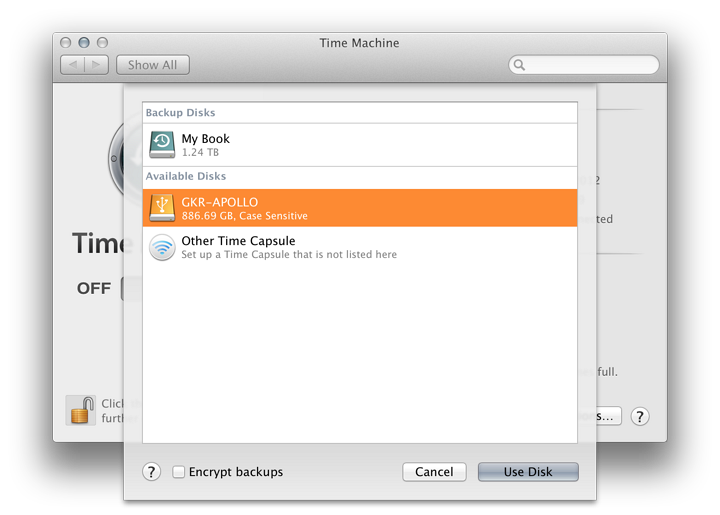Screen dimensions: 720x515
Task: Choose the Other Time Capsule entry
Action: pos(360,247)
